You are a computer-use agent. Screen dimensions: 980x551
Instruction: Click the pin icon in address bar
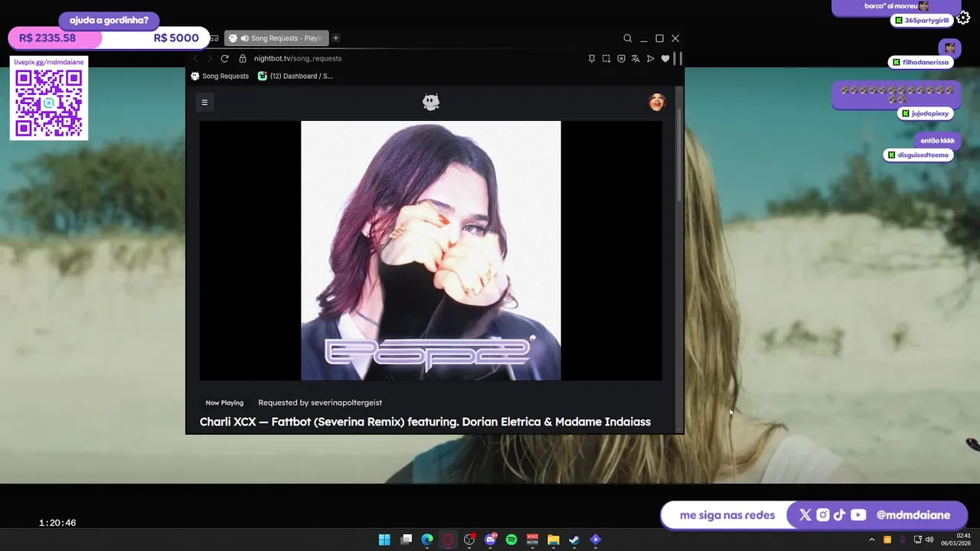click(x=591, y=58)
